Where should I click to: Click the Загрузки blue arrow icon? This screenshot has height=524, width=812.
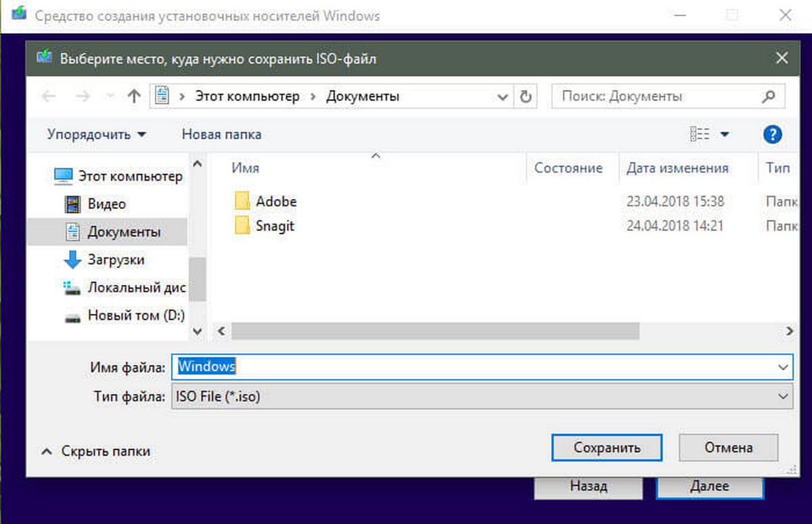pyautogui.click(x=72, y=260)
